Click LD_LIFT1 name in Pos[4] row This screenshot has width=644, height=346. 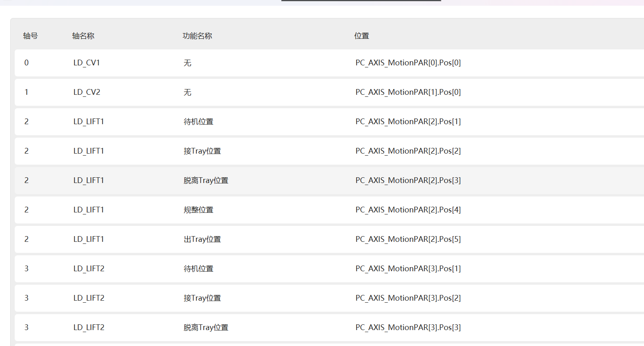pos(89,210)
